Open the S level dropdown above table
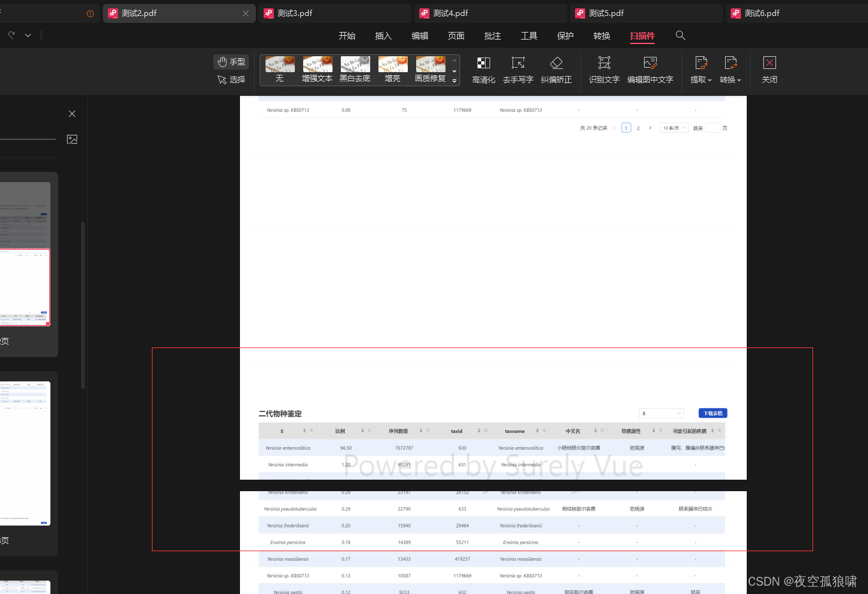This screenshot has height=594, width=868. click(661, 413)
